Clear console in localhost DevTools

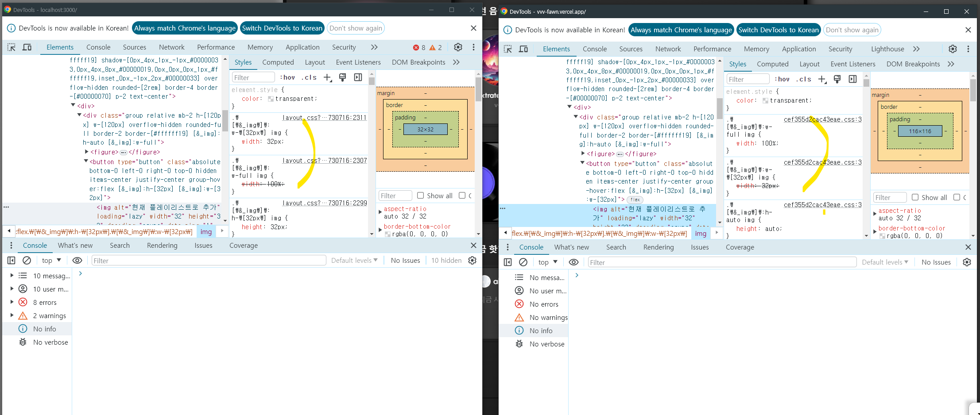pyautogui.click(x=27, y=261)
